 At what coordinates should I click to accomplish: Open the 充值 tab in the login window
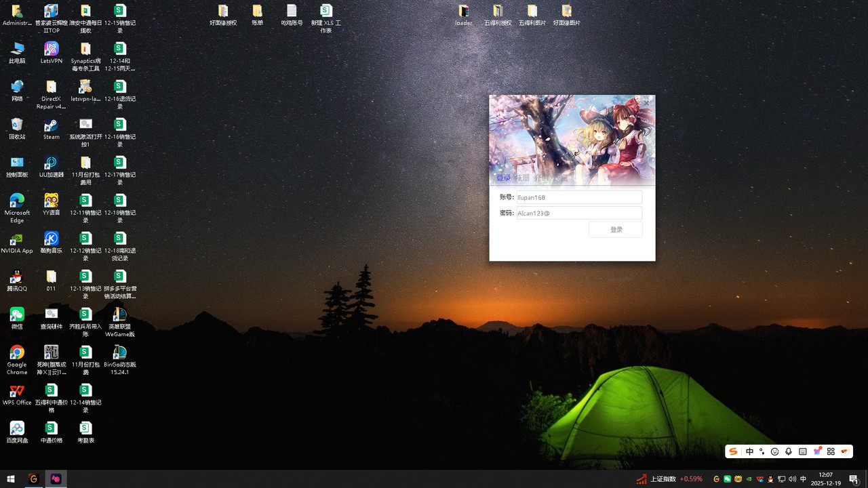click(x=540, y=178)
